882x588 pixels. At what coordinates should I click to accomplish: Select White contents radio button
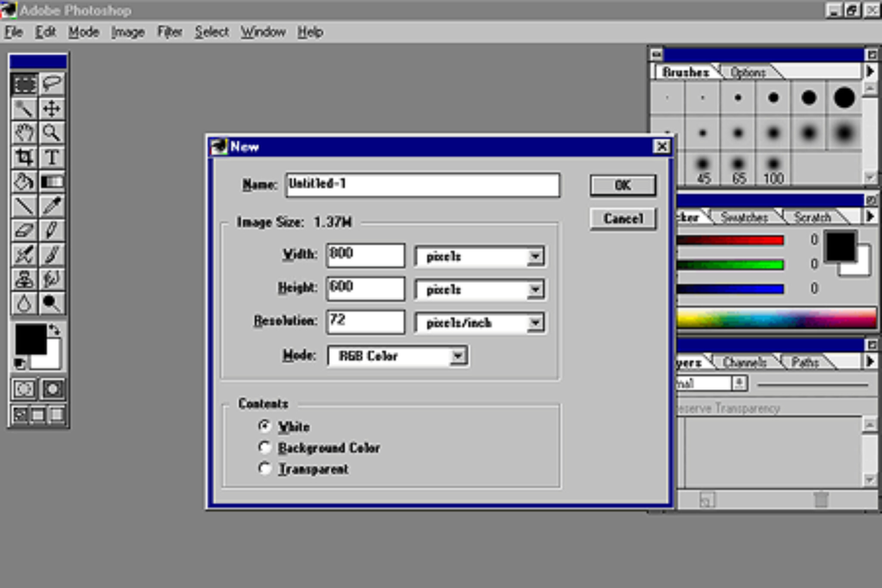coord(264,426)
